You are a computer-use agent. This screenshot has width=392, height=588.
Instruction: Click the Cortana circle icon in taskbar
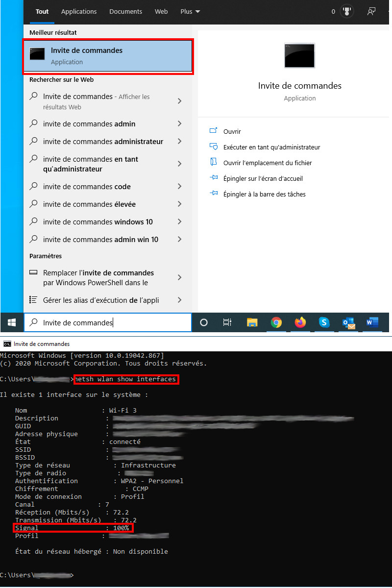tap(204, 322)
